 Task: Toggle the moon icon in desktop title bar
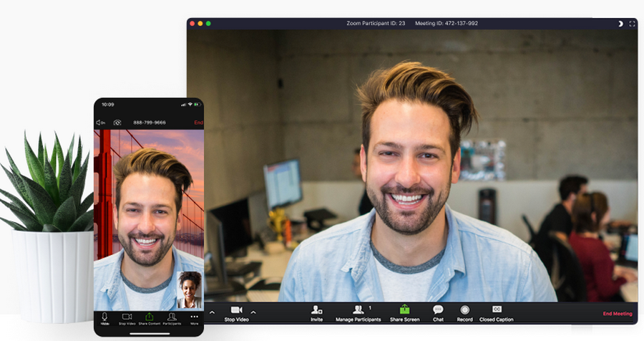click(x=620, y=24)
